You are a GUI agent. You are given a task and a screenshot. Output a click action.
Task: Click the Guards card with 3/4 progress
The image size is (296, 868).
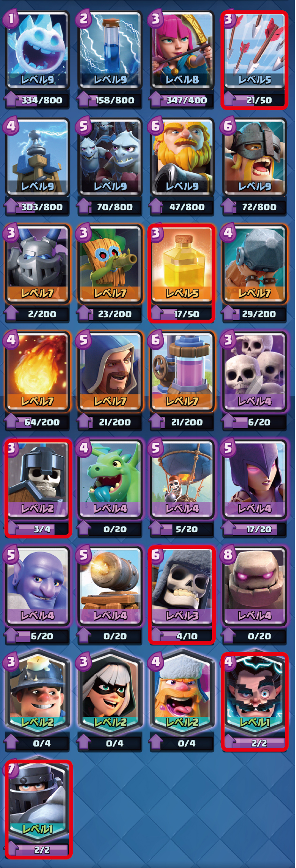point(38,479)
